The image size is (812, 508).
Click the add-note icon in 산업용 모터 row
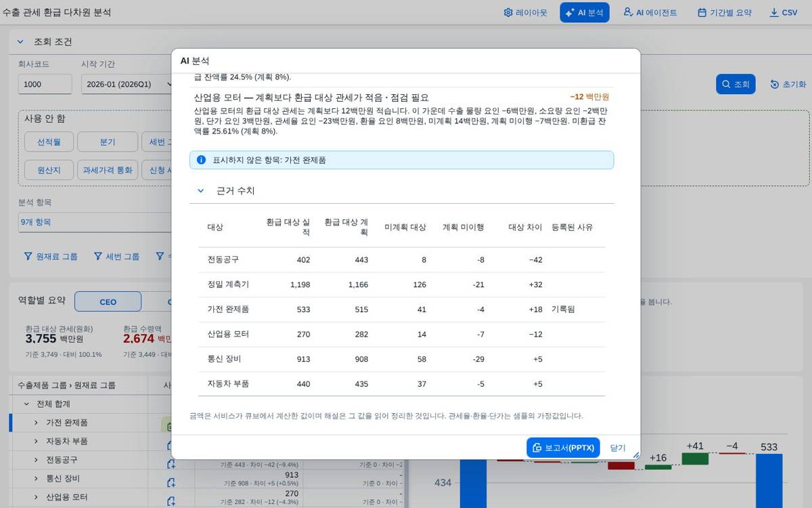tap(171, 501)
